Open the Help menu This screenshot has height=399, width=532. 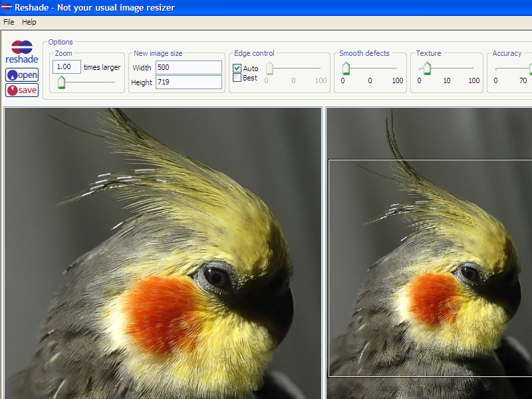tap(29, 22)
